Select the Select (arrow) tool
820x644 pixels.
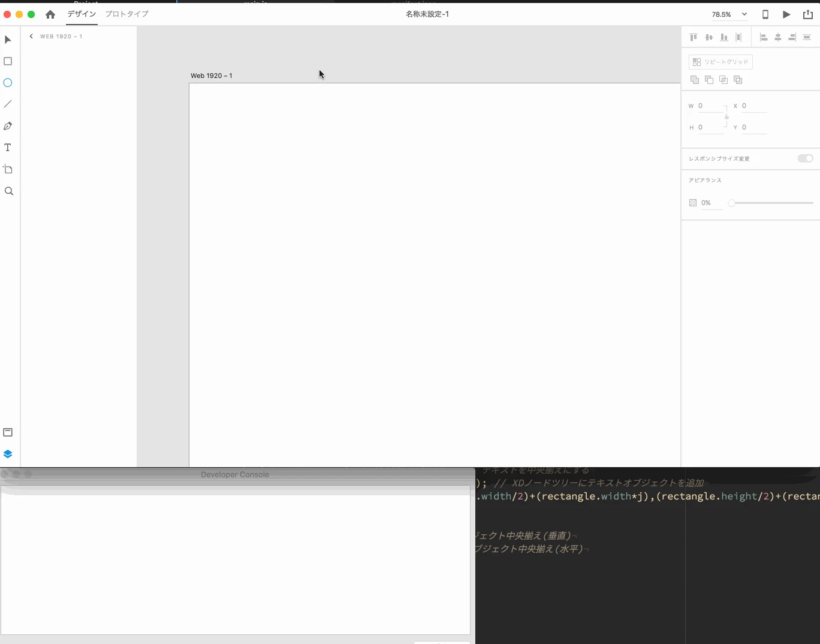(8, 40)
